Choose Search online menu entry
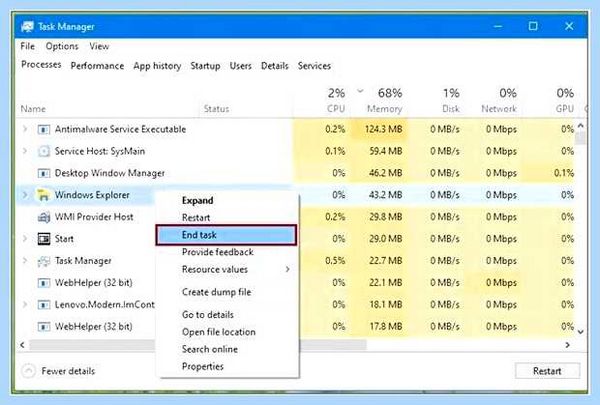Viewport: 600px width, 405px height. (210, 349)
